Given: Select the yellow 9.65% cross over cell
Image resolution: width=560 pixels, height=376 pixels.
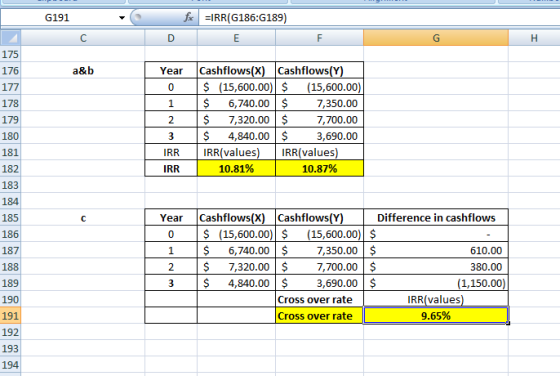Looking at the screenshot, I should pyautogui.click(x=436, y=316).
